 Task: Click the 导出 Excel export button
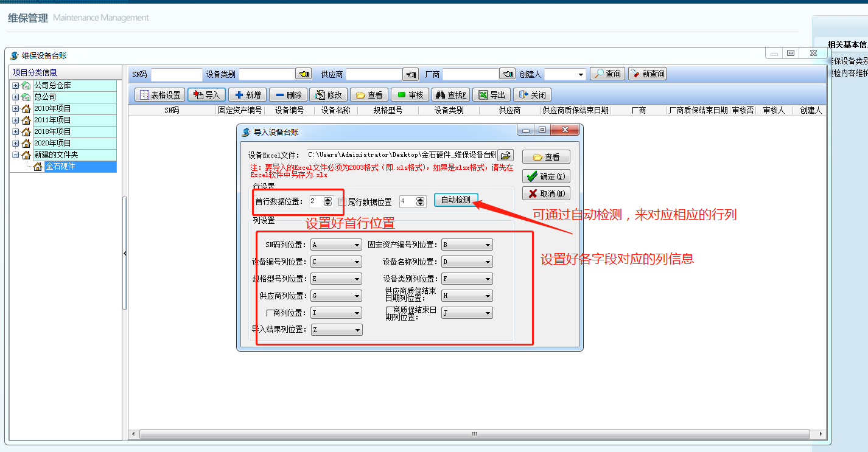click(492, 95)
